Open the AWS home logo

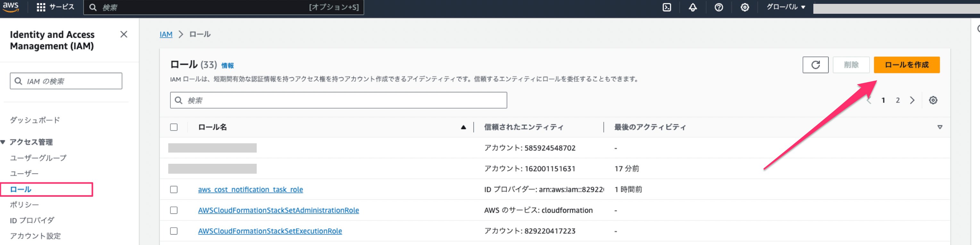(x=11, y=7)
